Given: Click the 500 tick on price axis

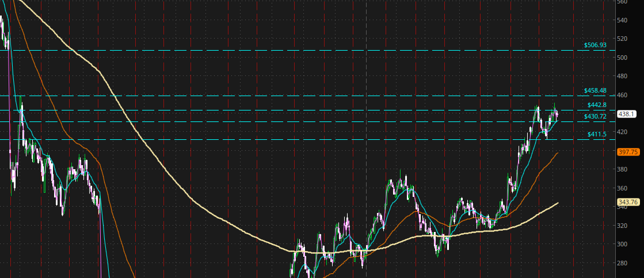Looking at the screenshot, I should tap(622, 58).
